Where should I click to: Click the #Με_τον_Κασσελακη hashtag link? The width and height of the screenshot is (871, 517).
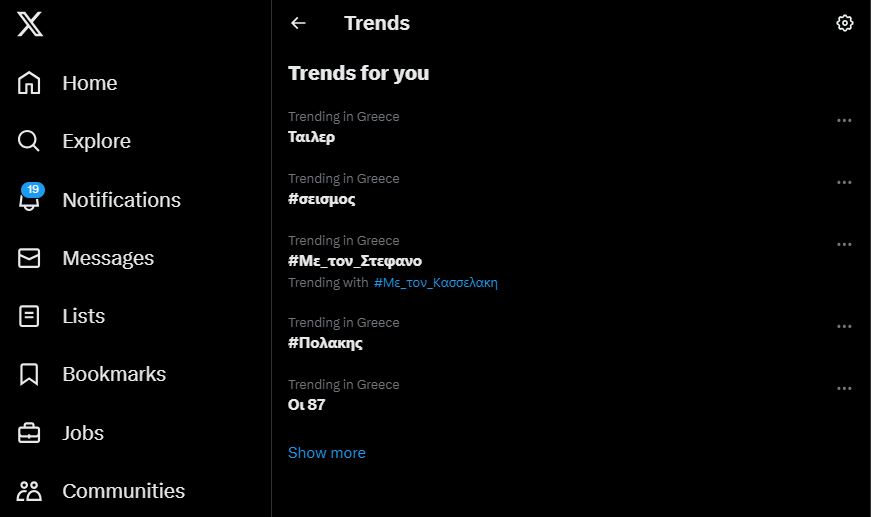[x=436, y=283]
